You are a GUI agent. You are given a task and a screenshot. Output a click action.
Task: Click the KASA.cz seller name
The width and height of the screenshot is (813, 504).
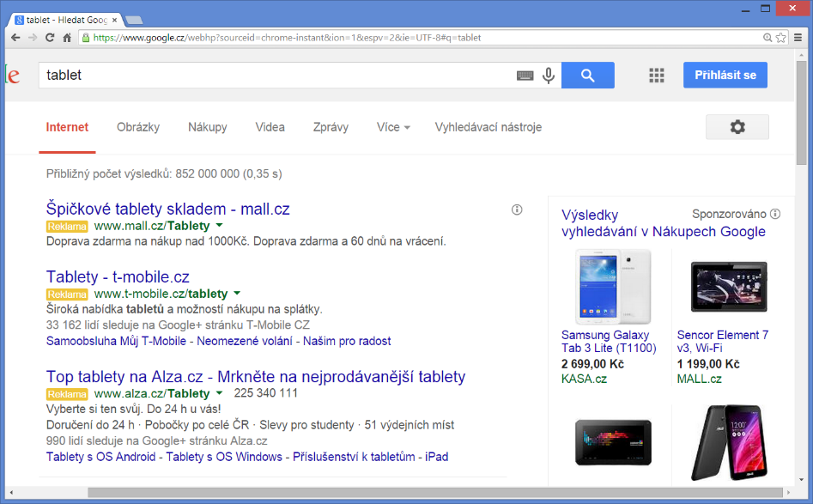click(584, 379)
